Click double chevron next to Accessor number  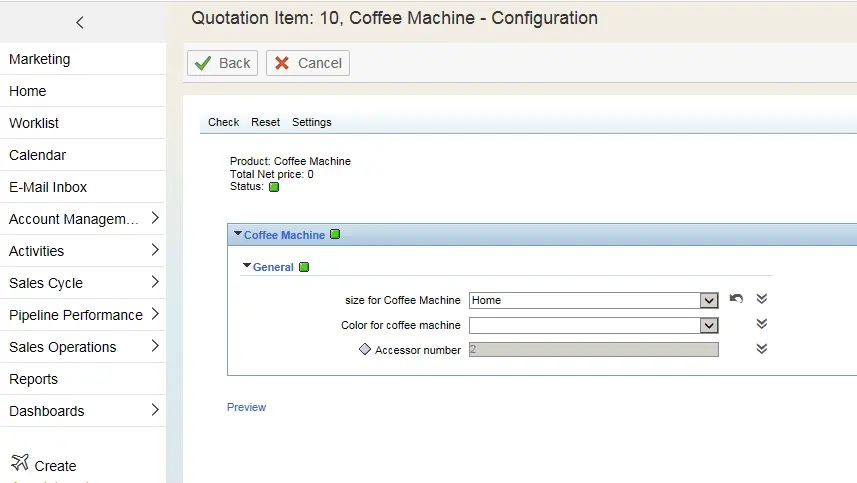tap(761, 349)
